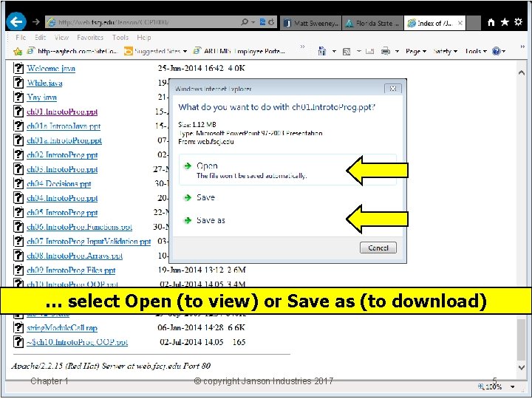Click the new tab button beside the tabs
The image size is (532, 399).
click(x=474, y=23)
